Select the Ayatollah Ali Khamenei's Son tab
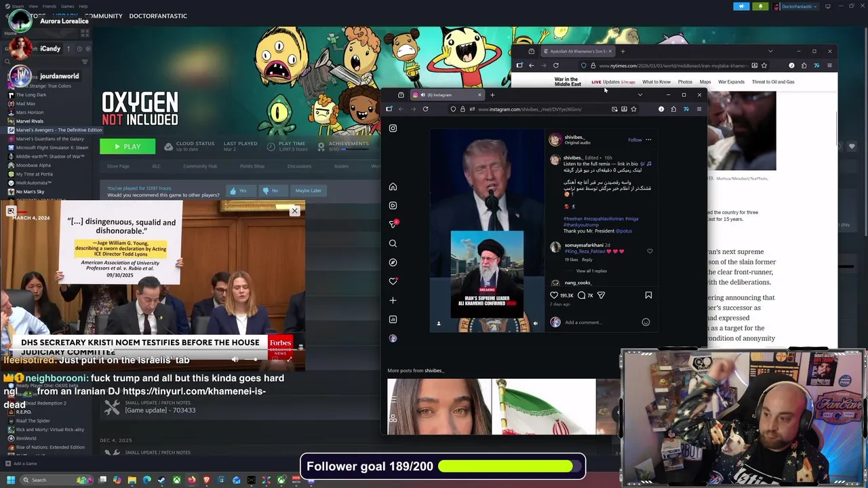Image resolution: width=868 pixels, height=488 pixels. tap(576, 52)
